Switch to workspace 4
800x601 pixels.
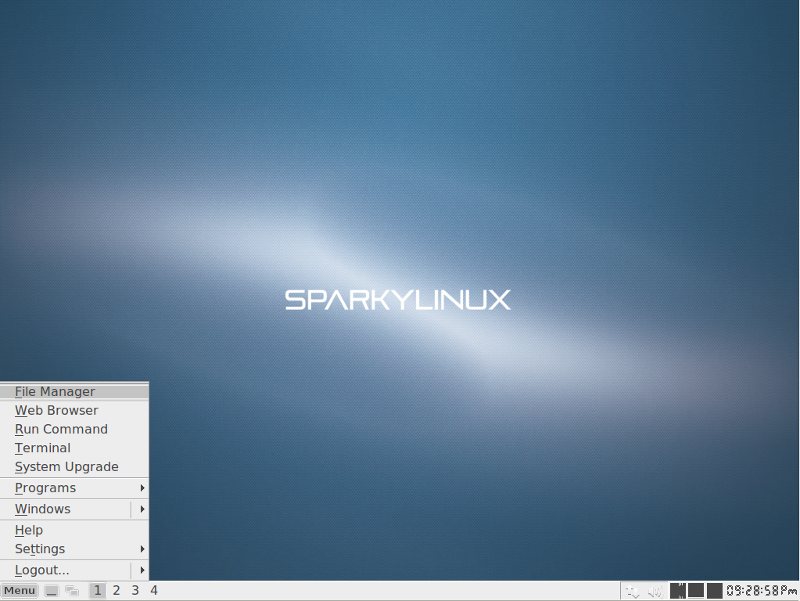pyautogui.click(x=154, y=591)
